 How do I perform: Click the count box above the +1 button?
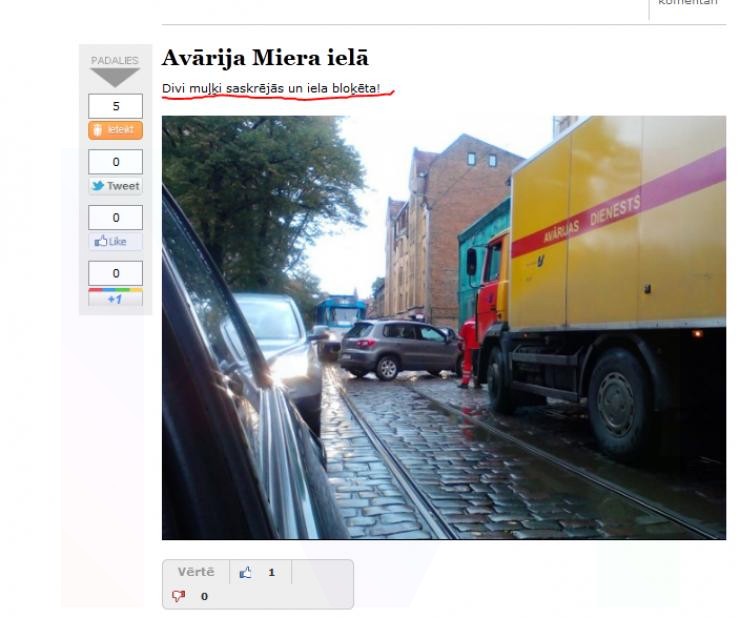click(x=116, y=272)
